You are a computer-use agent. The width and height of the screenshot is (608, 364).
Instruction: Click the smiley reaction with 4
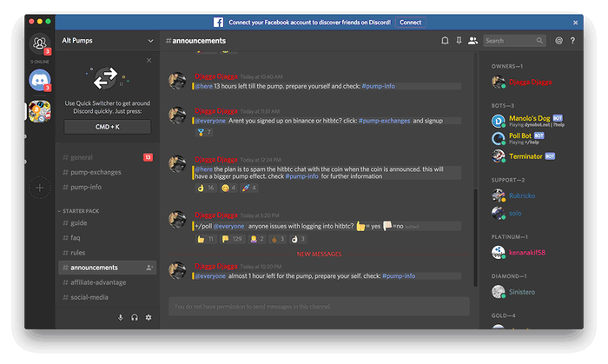[228, 188]
